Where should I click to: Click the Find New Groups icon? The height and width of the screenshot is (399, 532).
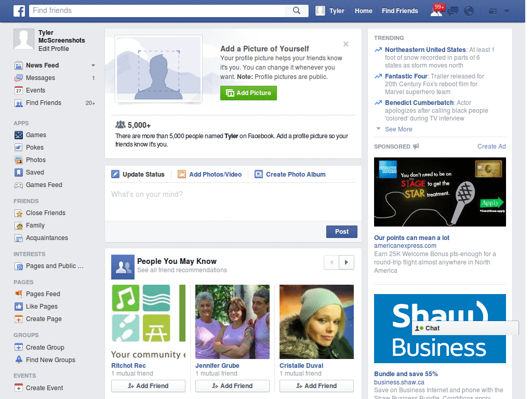[18, 360]
